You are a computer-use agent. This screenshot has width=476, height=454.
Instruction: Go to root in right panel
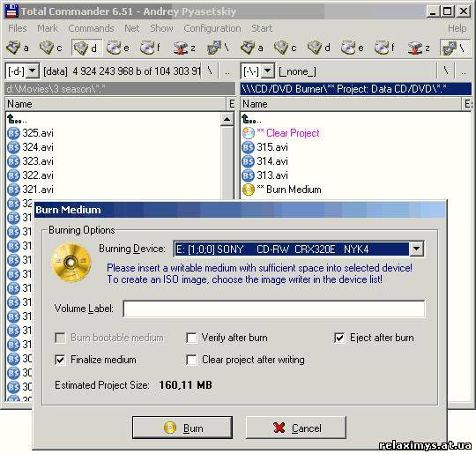(446, 71)
